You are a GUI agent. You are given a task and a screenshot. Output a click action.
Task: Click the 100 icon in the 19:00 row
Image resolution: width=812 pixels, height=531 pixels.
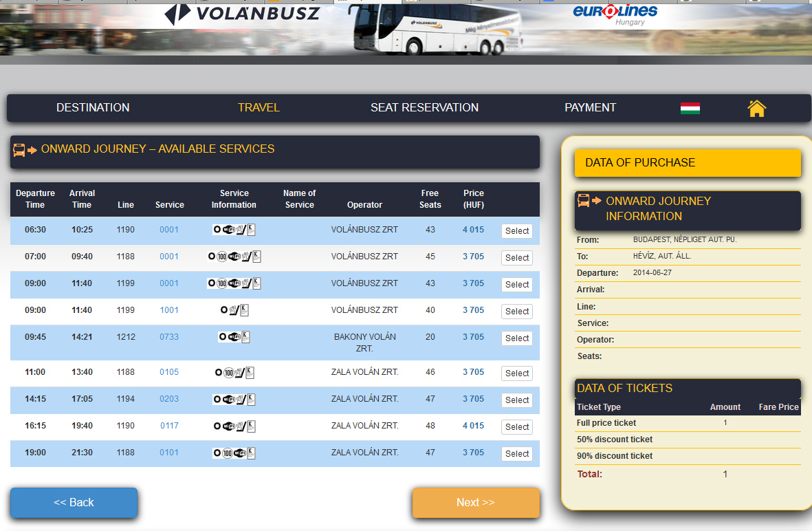click(228, 453)
